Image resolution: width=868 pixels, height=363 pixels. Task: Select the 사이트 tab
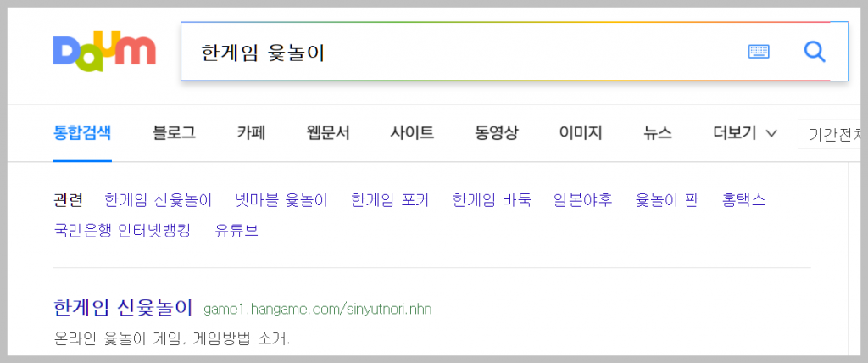tap(412, 133)
